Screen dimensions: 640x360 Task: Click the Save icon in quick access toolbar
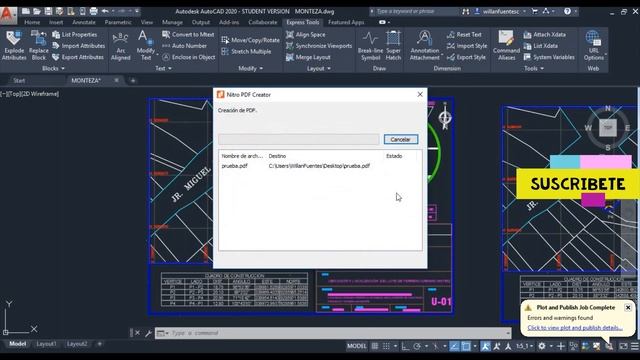coord(48,11)
